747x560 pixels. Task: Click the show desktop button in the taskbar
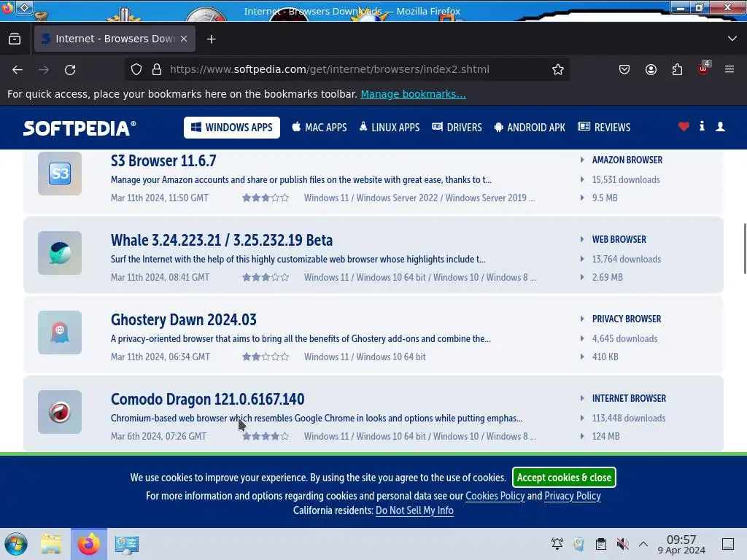pyautogui.click(x=728, y=544)
